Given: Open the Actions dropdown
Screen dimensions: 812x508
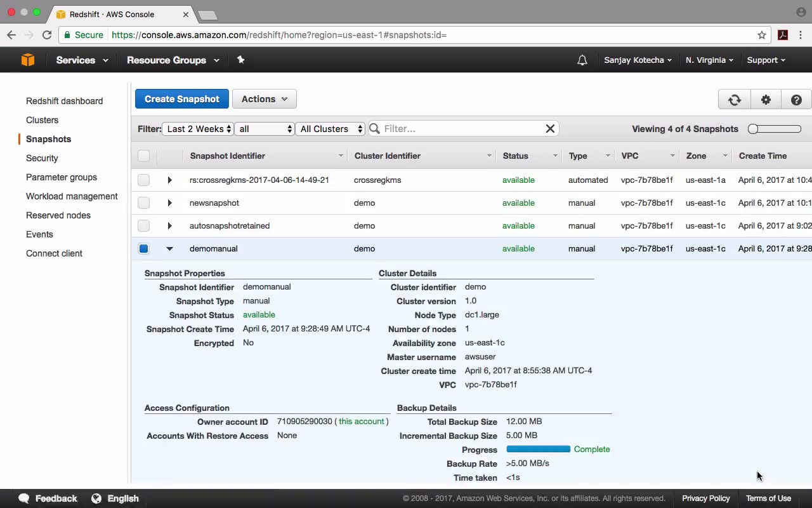Looking at the screenshot, I should (x=265, y=99).
